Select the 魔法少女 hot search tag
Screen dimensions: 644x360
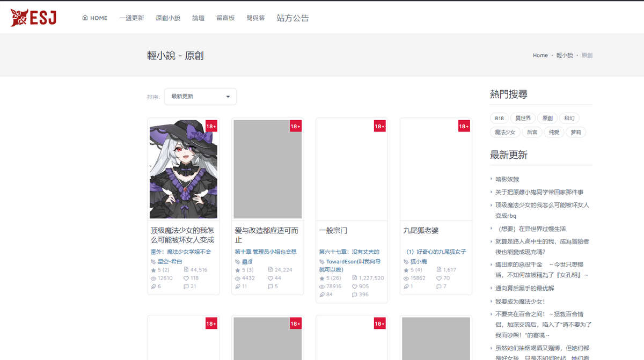pos(505,132)
